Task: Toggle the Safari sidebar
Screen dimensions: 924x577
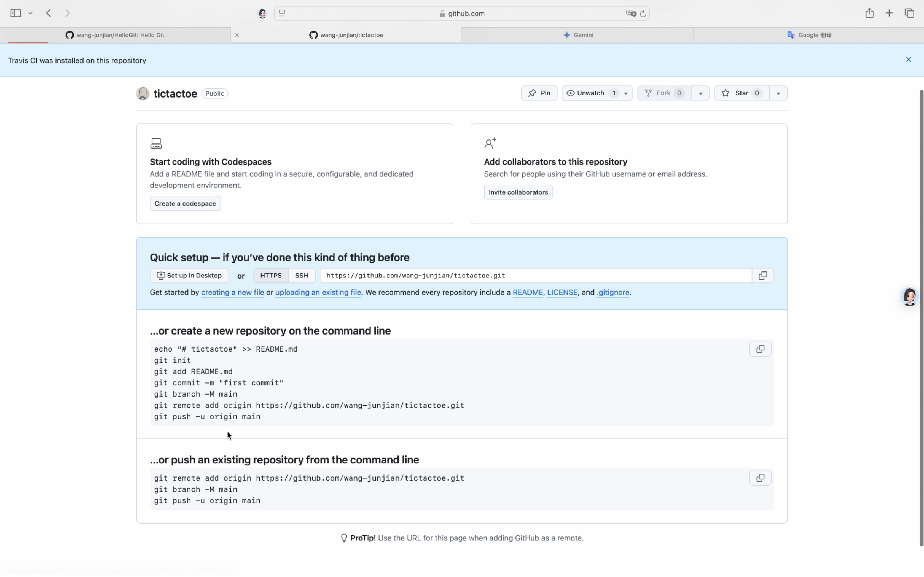Action: (x=16, y=13)
